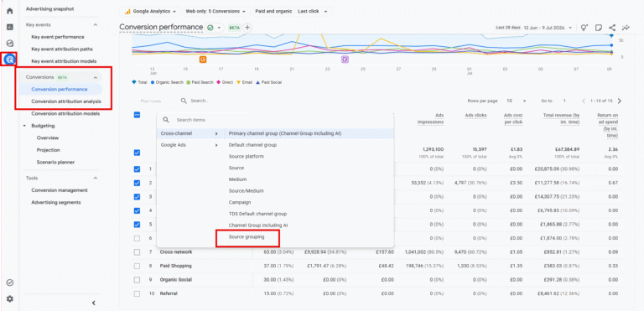This screenshot has height=311, width=644.
Task: Open the Google Analytics account dropdown
Action: [150, 12]
